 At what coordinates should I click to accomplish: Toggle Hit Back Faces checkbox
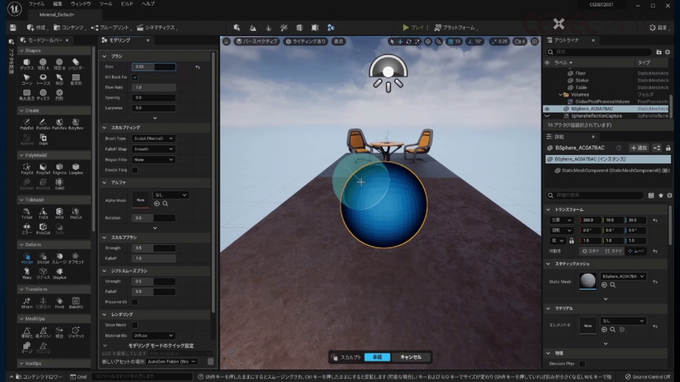tap(135, 77)
